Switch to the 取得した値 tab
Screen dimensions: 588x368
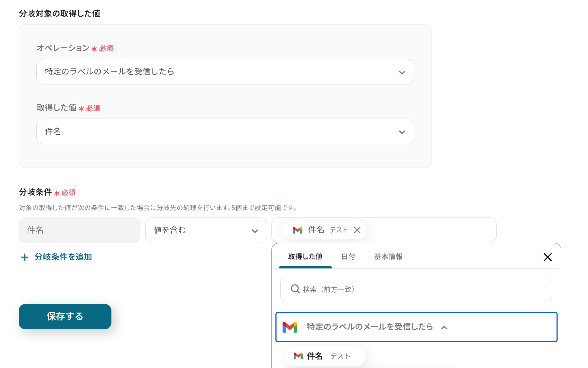305,257
